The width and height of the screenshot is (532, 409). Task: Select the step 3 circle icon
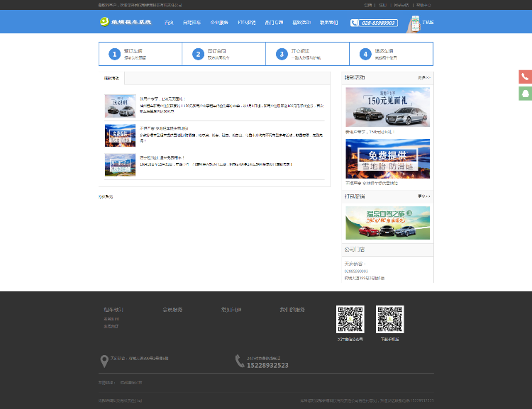pyautogui.click(x=282, y=54)
